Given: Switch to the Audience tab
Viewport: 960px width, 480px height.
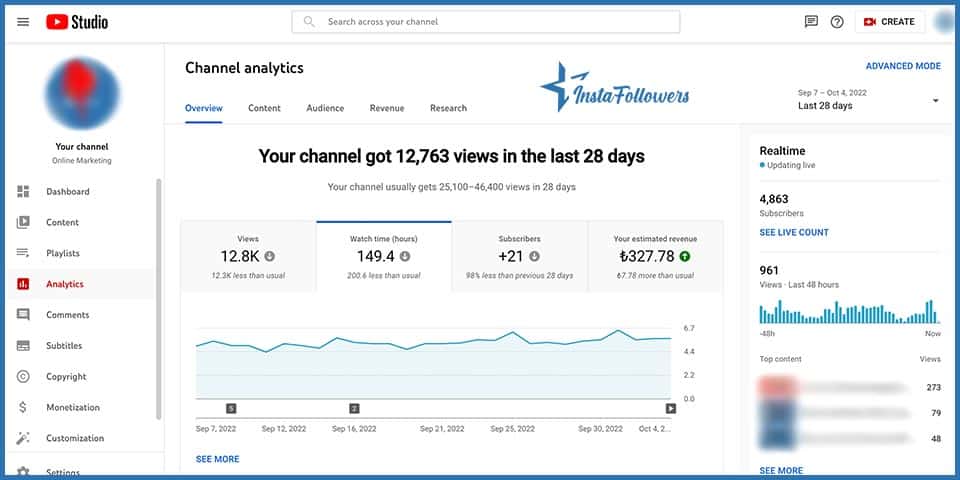Looking at the screenshot, I should [x=325, y=108].
